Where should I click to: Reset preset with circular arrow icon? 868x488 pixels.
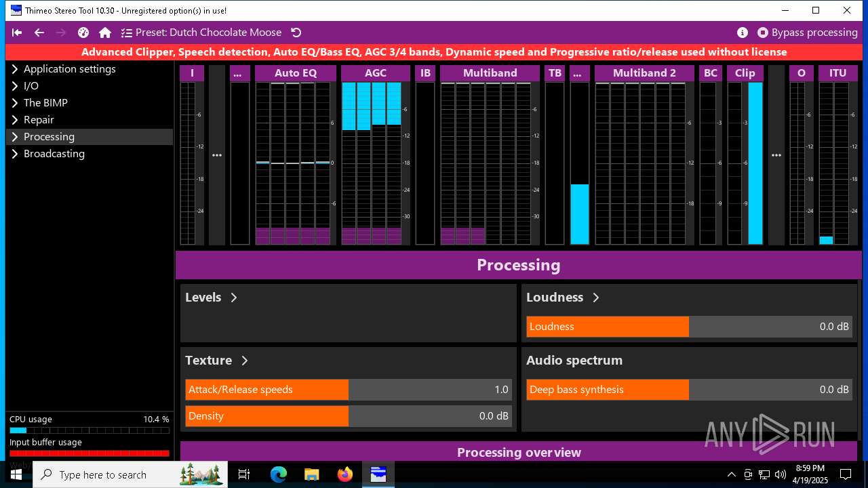pyautogui.click(x=296, y=33)
